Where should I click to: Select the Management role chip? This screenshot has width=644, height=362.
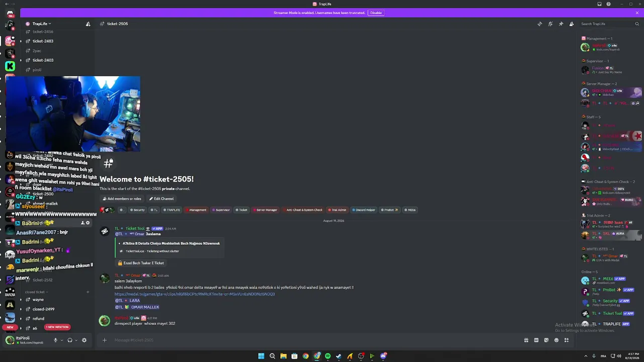click(x=196, y=210)
